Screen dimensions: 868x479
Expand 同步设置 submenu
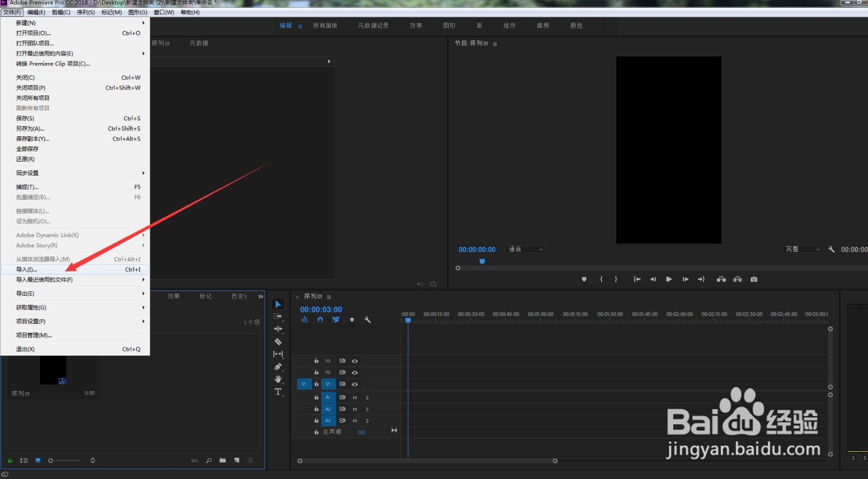[x=75, y=173]
